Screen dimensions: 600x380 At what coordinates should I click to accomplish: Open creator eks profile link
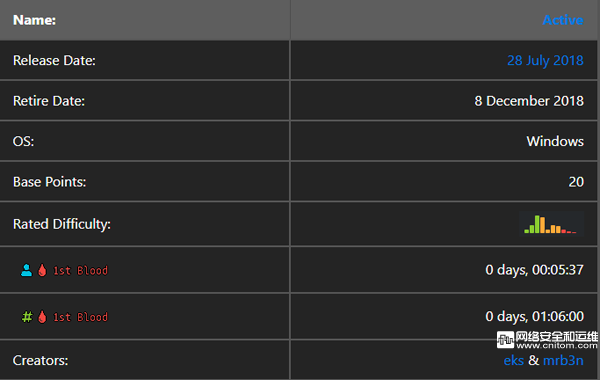pos(514,360)
